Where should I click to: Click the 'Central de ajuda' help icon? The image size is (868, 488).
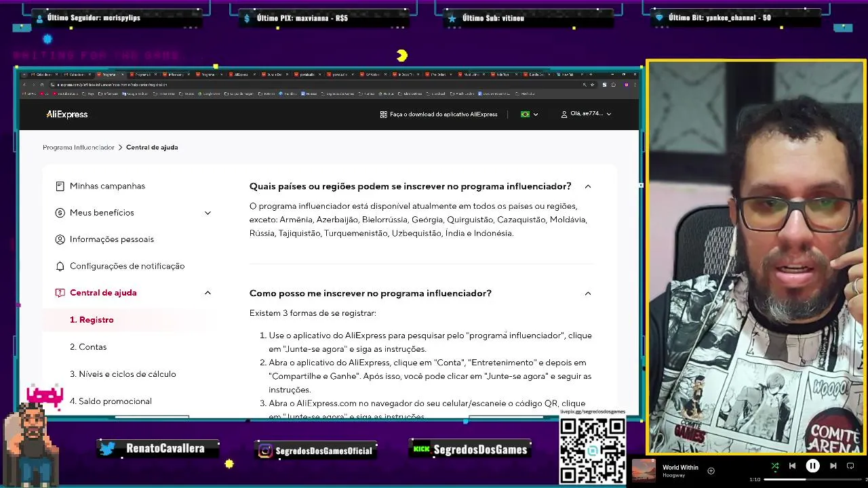(x=60, y=293)
